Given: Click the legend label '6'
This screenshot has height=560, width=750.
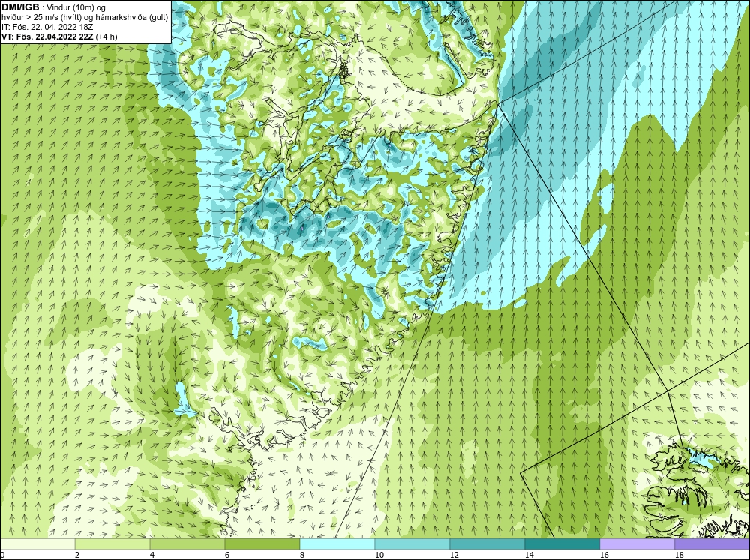Looking at the screenshot, I should [226, 556].
